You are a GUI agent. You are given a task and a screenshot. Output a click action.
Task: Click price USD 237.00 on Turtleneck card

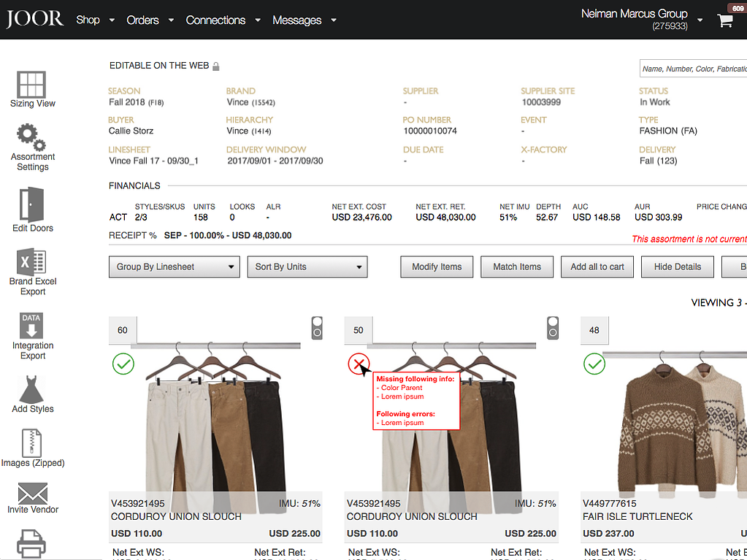click(608, 534)
